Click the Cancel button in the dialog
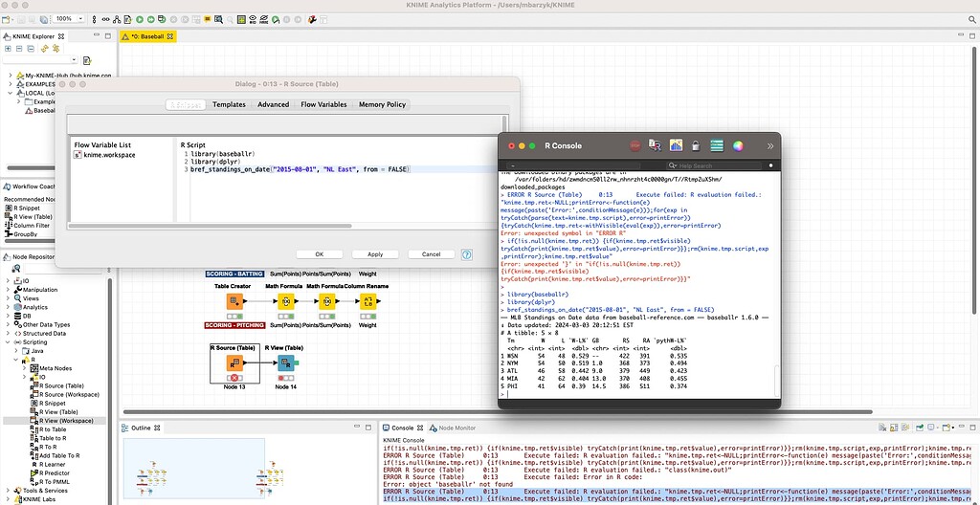980x505 pixels. point(432,254)
